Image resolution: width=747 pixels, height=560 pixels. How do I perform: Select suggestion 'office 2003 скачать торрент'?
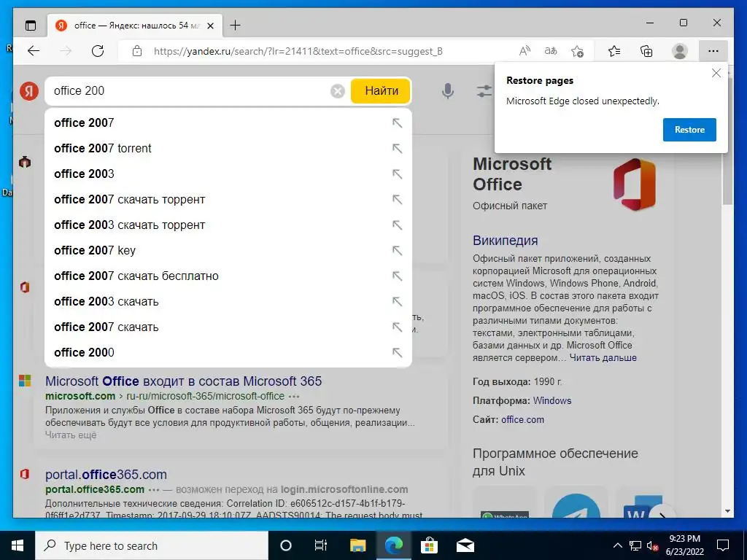coord(228,225)
